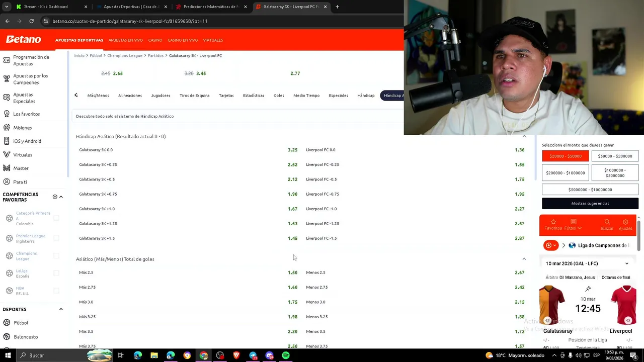Image resolution: width=644 pixels, height=362 pixels.
Task: Collapse Asiático Total de goles section
Action: tap(524, 259)
